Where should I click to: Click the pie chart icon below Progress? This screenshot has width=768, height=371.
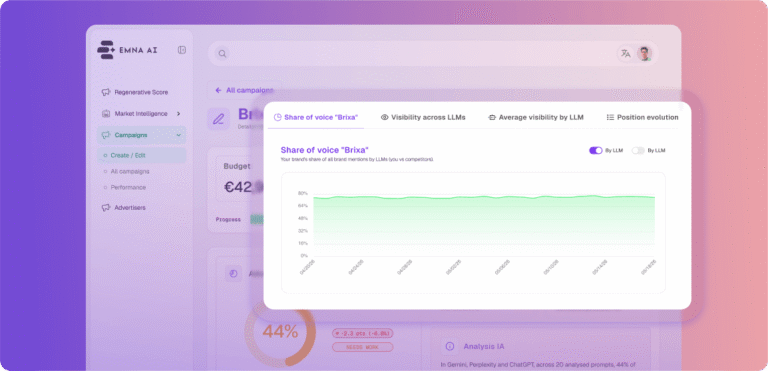pyautogui.click(x=233, y=274)
